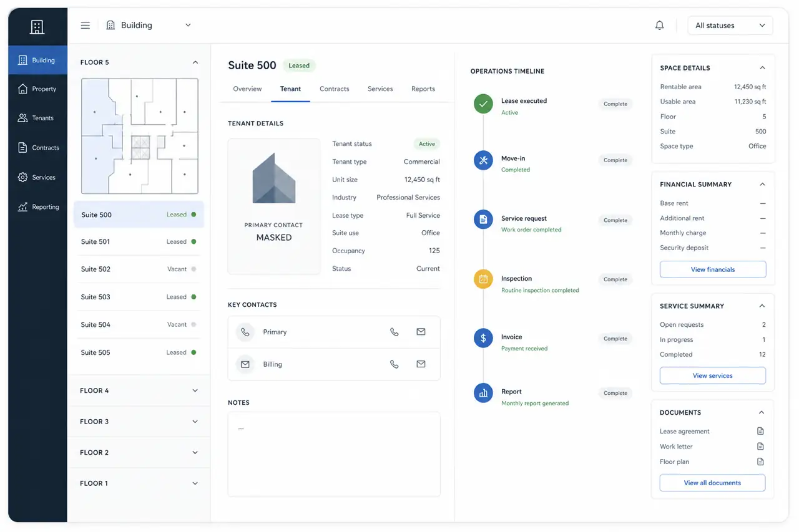Image resolution: width=799 pixels, height=532 pixels.
Task: Open the Floor plan file icon
Action: [760, 462]
